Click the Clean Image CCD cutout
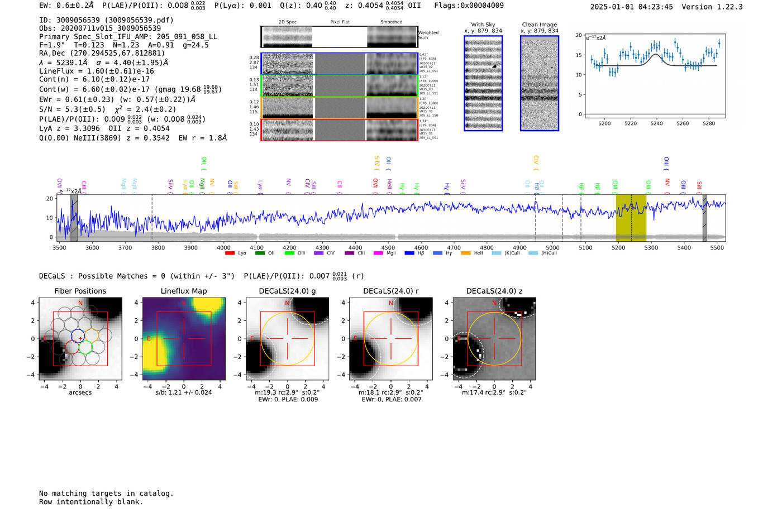Viewport: 782px width, 532px height. click(x=540, y=83)
